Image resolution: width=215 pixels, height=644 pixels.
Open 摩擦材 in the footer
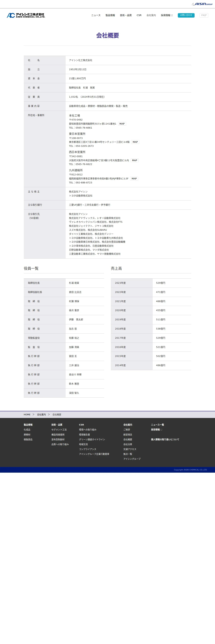(27, 435)
